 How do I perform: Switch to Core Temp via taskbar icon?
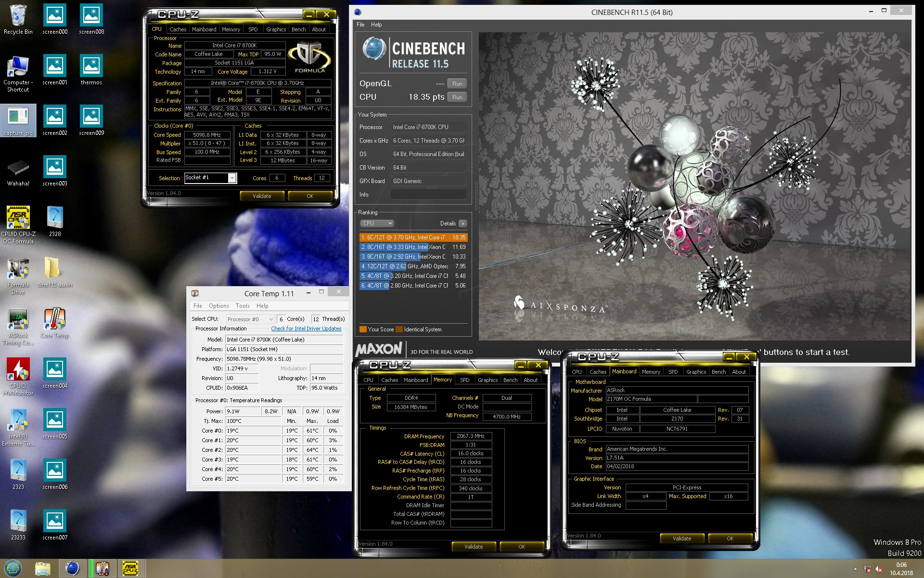(102, 568)
